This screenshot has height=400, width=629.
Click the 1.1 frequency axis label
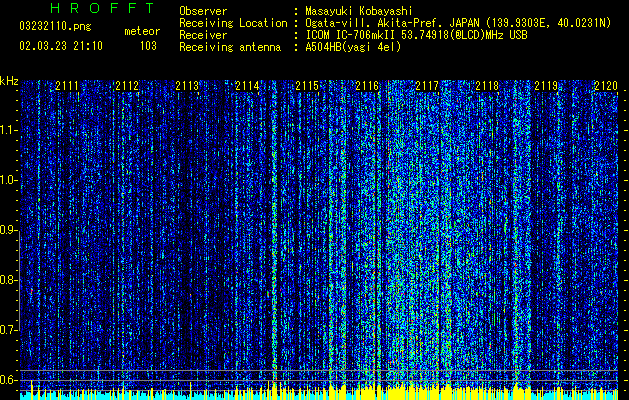[x=9, y=130]
